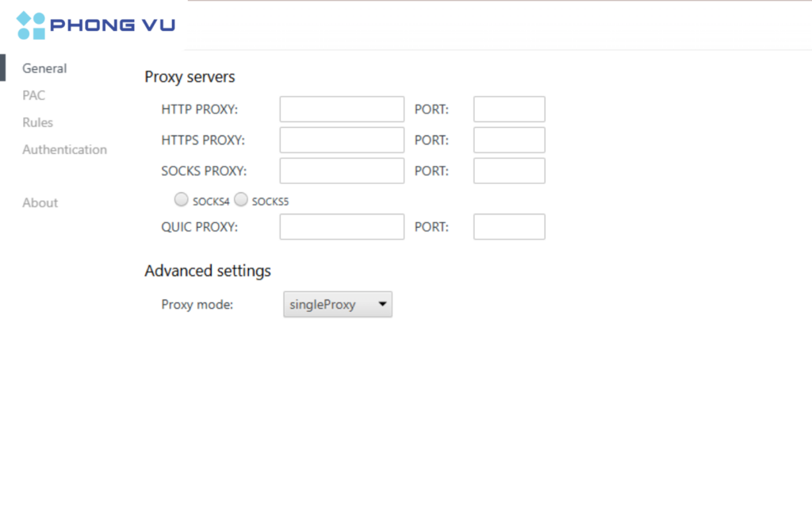
Task: Click the HTTPS PROXY input field
Action: (341, 140)
